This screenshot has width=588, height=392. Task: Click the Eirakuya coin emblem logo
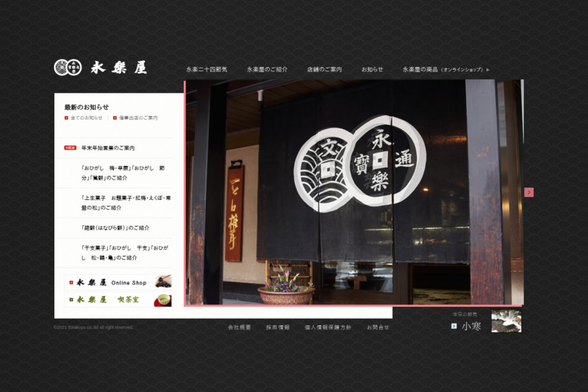pyautogui.click(x=67, y=67)
